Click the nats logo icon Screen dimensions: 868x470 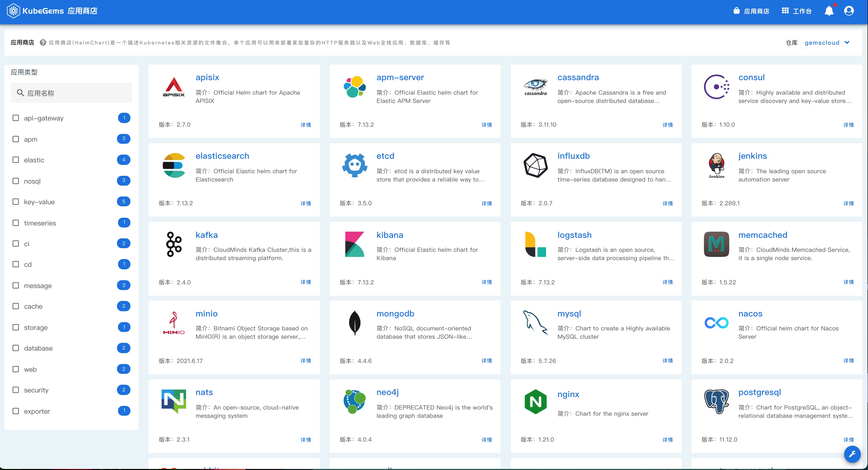tap(174, 401)
